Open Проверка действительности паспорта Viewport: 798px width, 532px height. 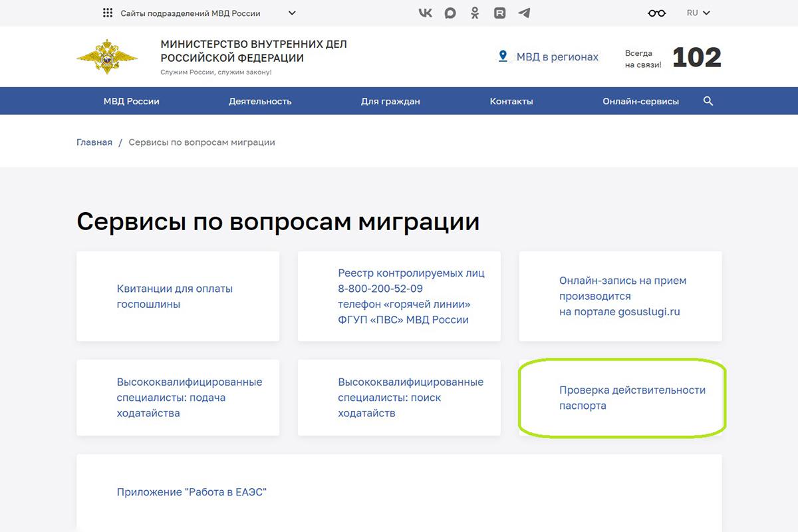pos(631,397)
